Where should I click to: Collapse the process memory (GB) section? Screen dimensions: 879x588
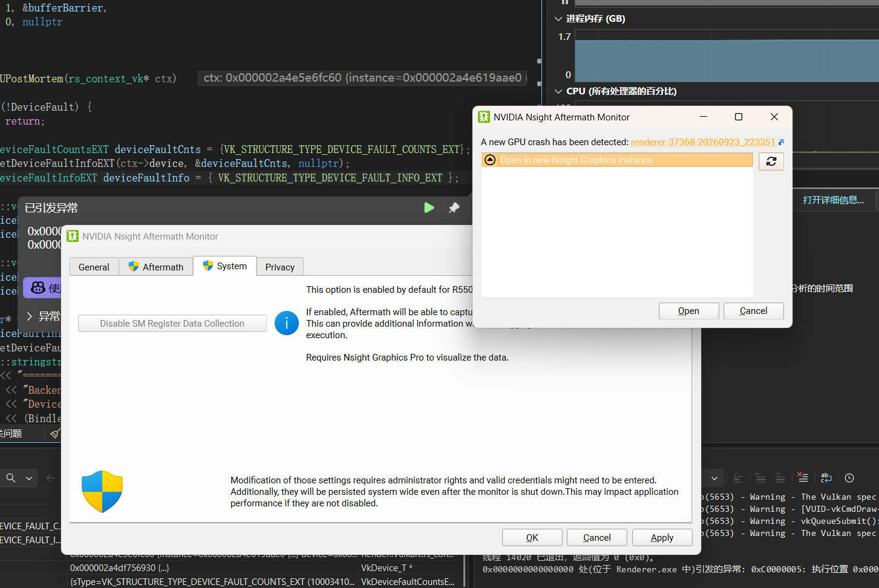pyautogui.click(x=558, y=19)
